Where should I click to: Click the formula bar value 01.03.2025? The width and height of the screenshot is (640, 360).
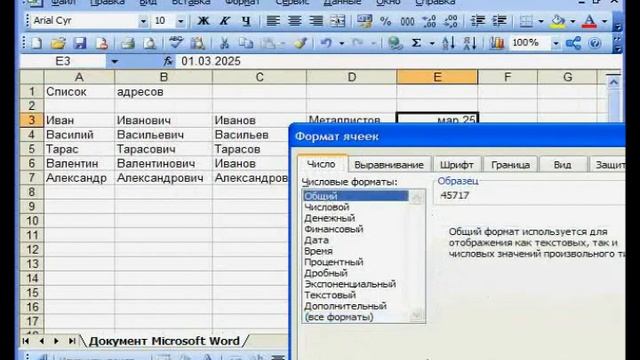pos(211,61)
